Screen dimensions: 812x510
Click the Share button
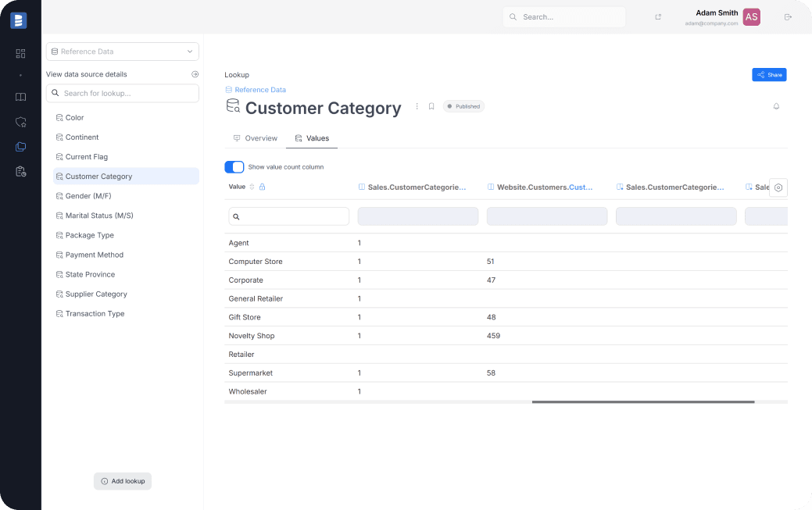[769, 74]
